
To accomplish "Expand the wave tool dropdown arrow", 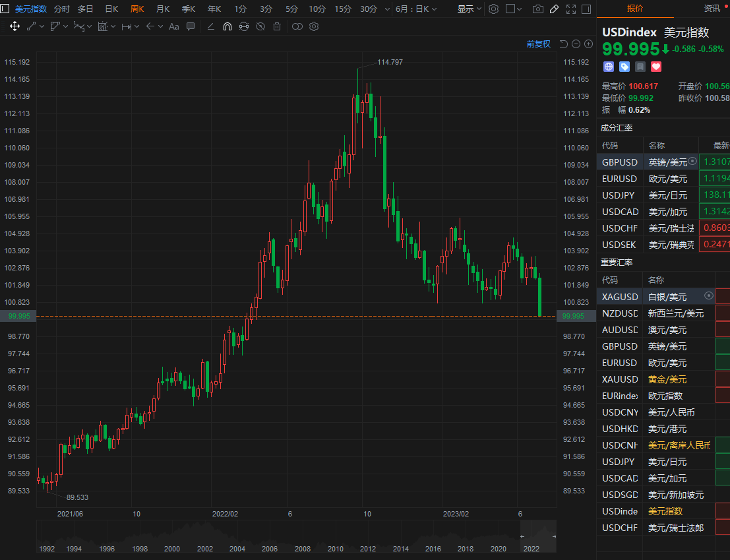I will pos(90,26).
